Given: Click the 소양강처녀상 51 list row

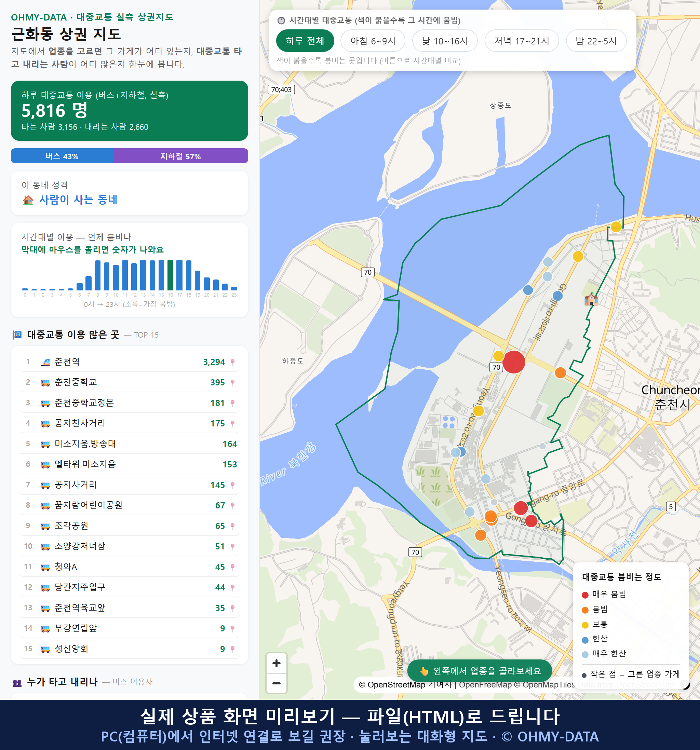Looking at the screenshot, I should [x=130, y=546].
